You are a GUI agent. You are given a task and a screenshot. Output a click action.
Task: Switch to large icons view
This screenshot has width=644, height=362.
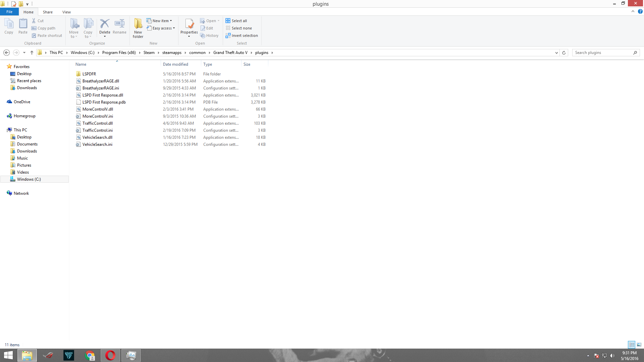pyautogui.click(x=639, y=345)
